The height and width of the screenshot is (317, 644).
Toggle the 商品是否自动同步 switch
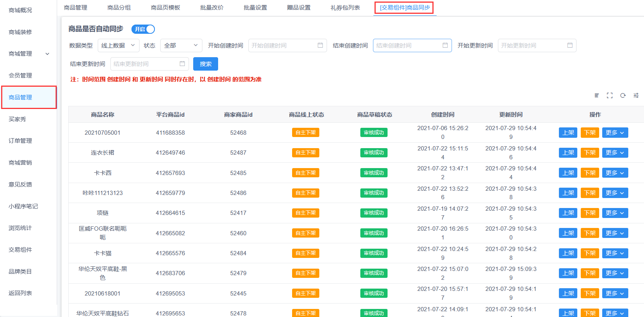143,29
